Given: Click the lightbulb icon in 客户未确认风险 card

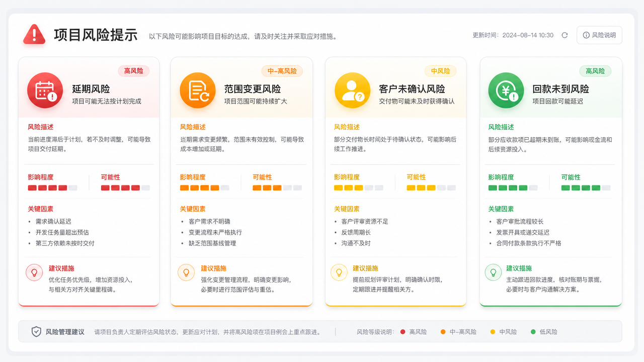Looking at the screenshot, I should tap(339, 273).
